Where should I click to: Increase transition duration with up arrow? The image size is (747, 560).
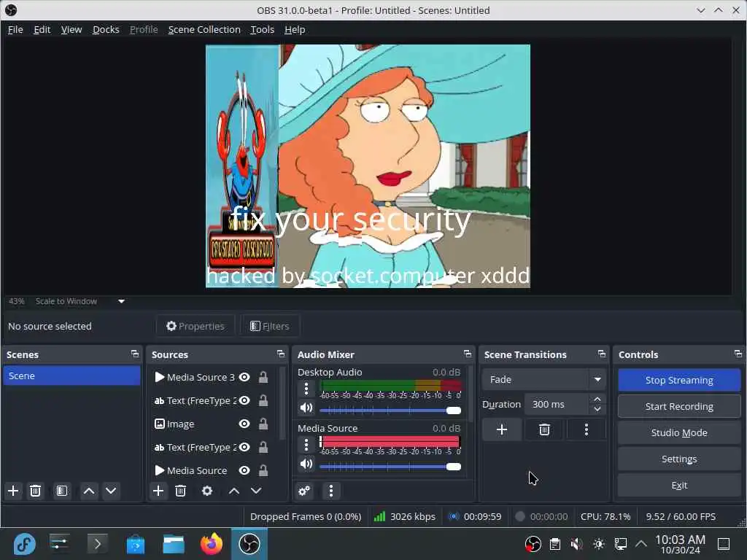[597, 399]
